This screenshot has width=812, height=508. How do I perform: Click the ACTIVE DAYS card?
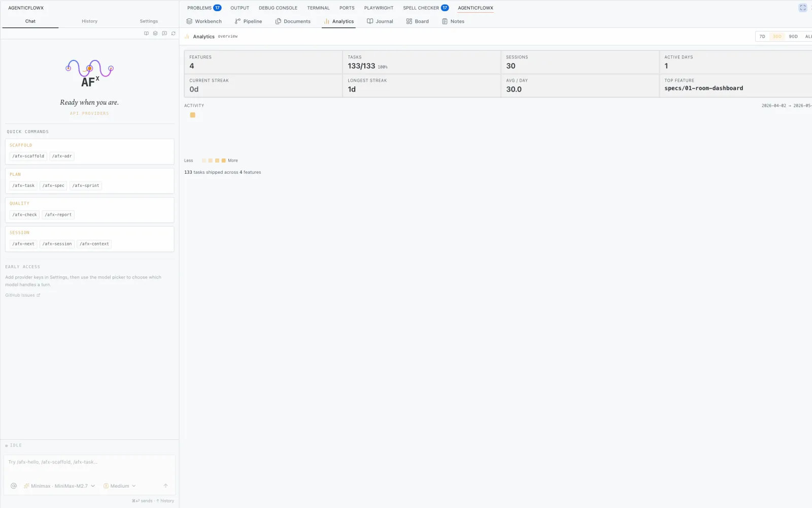coord(736,62)
